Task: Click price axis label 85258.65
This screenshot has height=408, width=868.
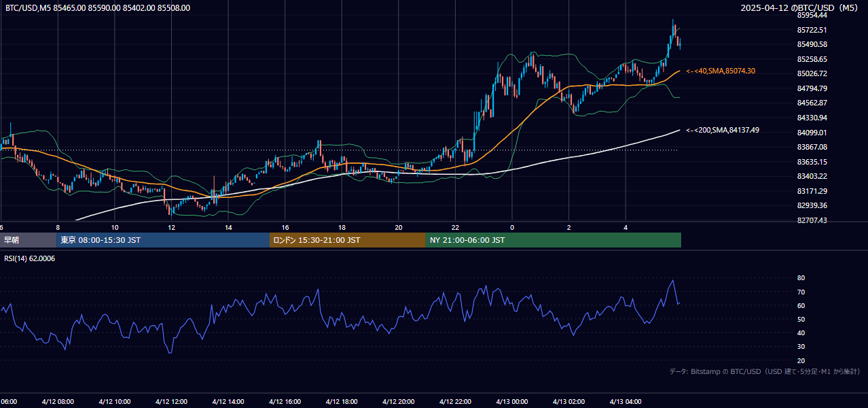Action: pyautogui.click(x=812, y=59)
